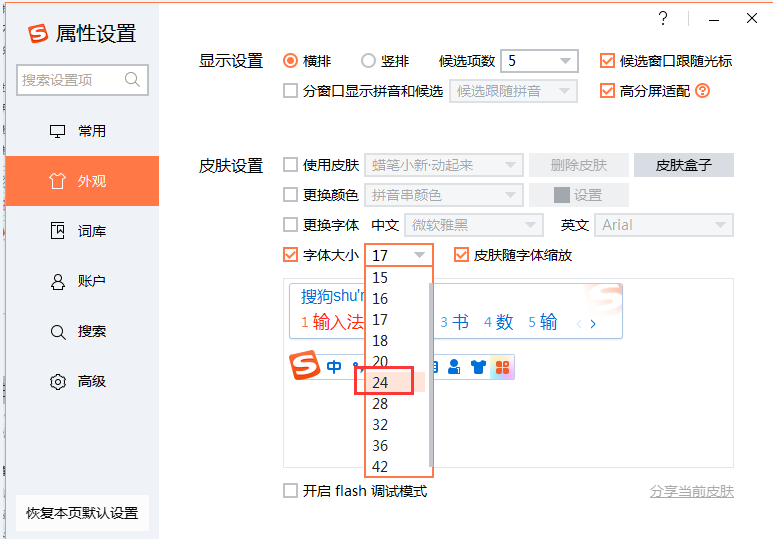Open the 候选项数 dropdown showing 5
This screenshot has width=773, height=539.
point(539,61)
